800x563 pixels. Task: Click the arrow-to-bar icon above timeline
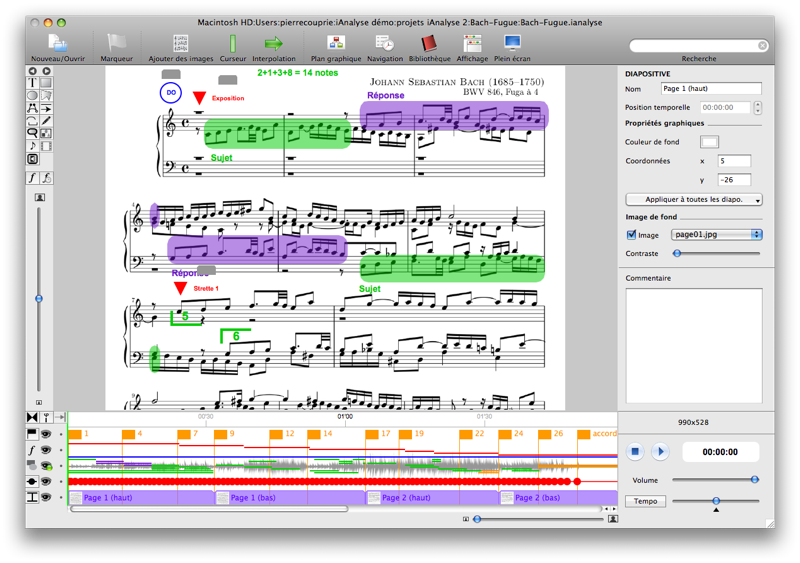coord(60,418)
